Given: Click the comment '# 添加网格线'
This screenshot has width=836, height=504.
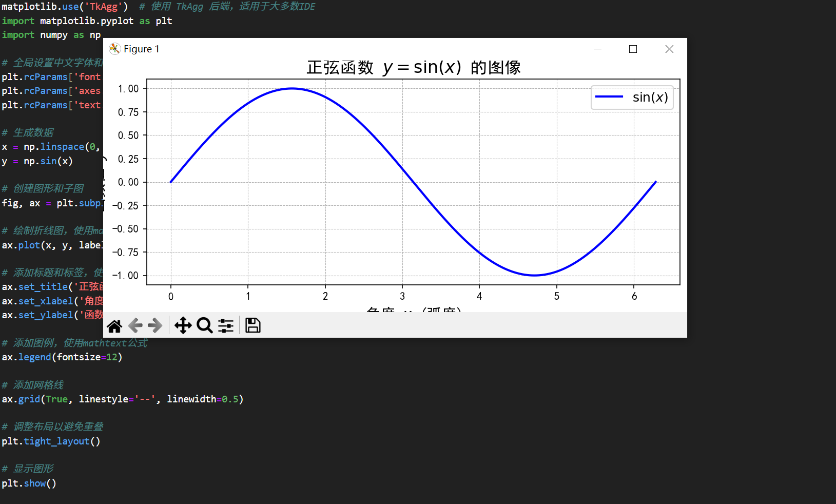Looking at the screenshot, I should tap(33, 385).
